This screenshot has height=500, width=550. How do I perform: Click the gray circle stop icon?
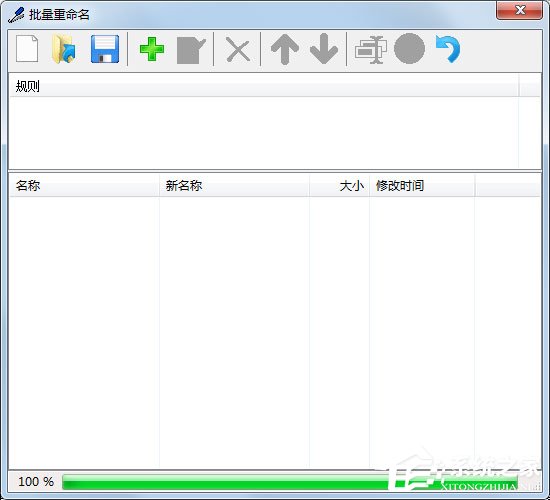pos(409,49)
